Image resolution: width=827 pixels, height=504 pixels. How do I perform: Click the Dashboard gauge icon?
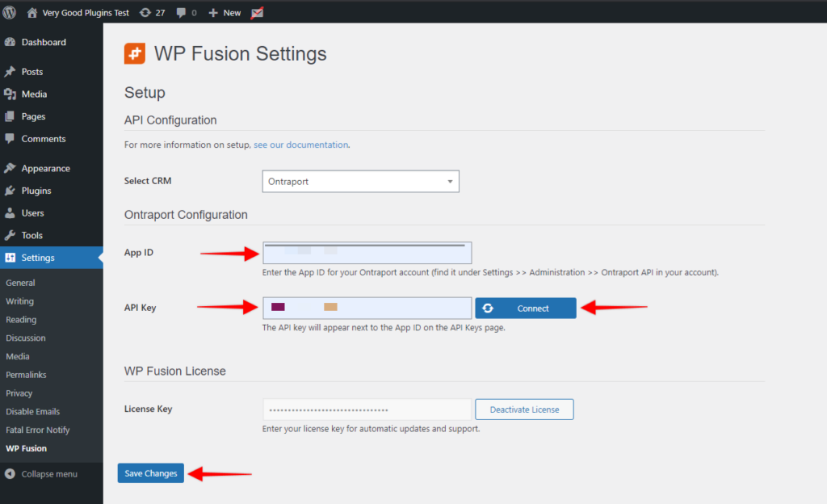click(x=10, y=42)
